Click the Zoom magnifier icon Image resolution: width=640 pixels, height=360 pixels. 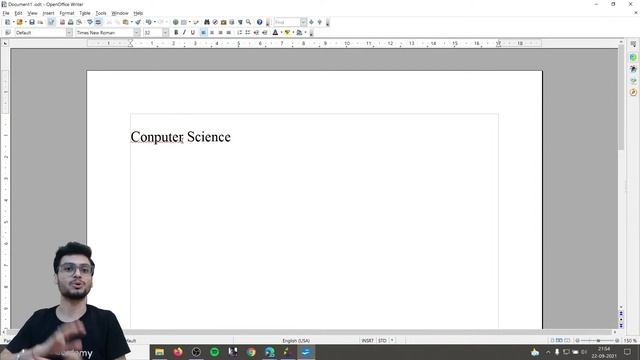pos(248,22)
